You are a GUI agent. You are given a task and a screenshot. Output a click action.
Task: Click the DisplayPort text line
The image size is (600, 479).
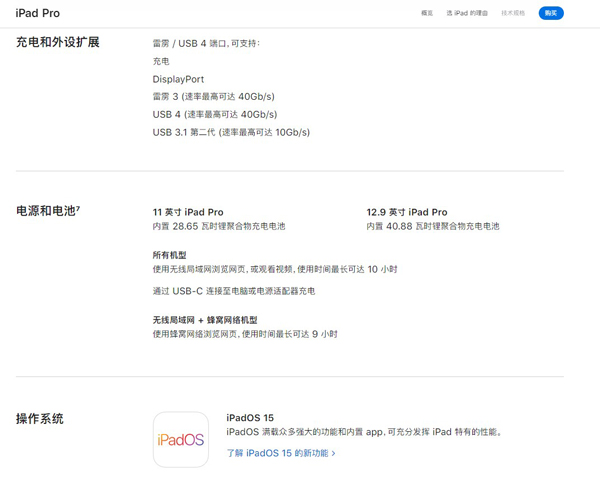click(x=178, y=79)
